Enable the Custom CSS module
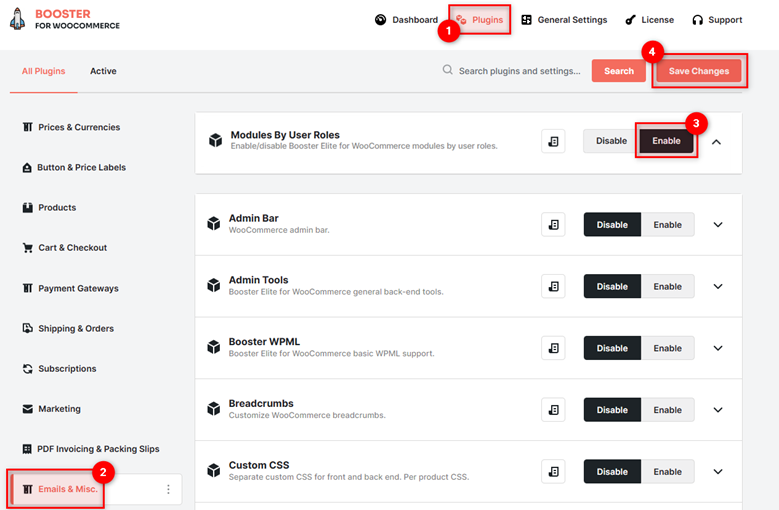This screenshot has width=779, height=510. tap(667, 471)
